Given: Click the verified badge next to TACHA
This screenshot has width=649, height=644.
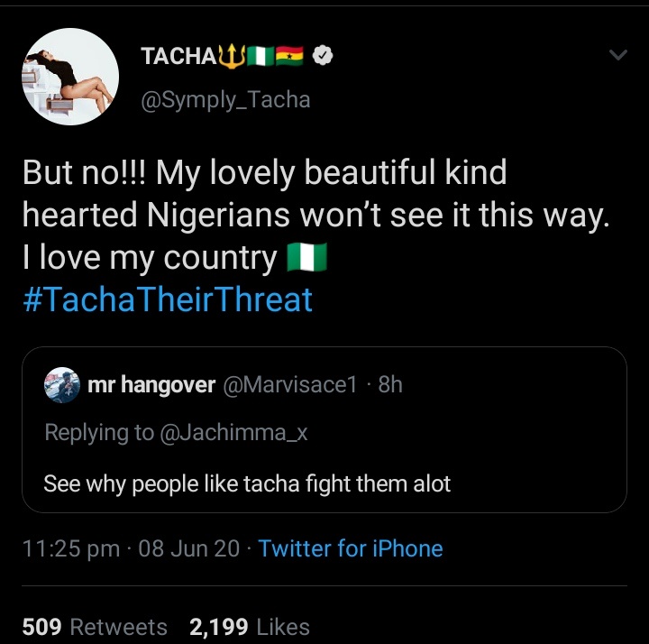Looking at the screenshot, I should click(323, 57).
